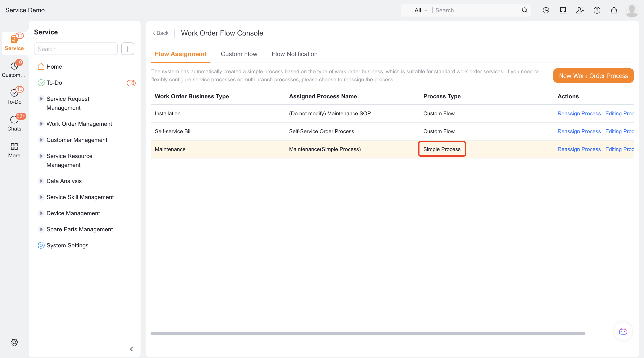Collapse the Service sidebar panel
This screenshot has width=644, height=358.
(x=132, y=349)
